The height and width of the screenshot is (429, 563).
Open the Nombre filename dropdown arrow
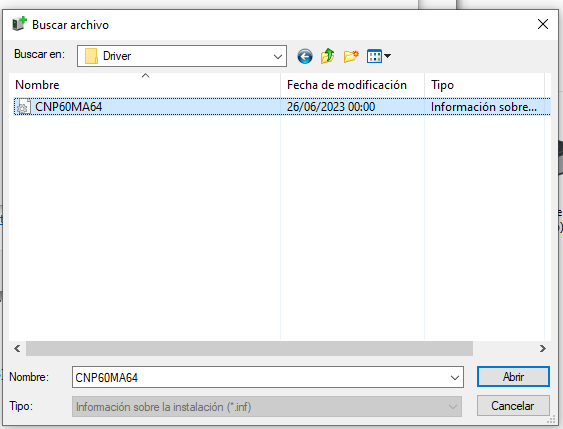click(455, 377)
